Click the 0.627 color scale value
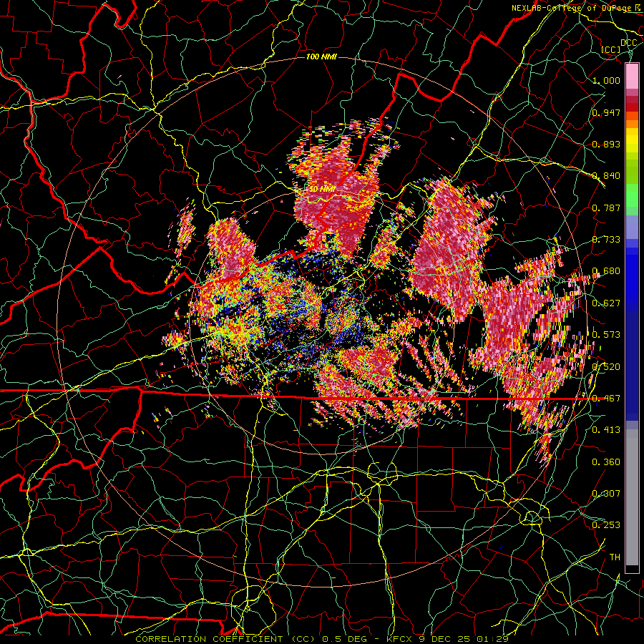 click(606, 303)
